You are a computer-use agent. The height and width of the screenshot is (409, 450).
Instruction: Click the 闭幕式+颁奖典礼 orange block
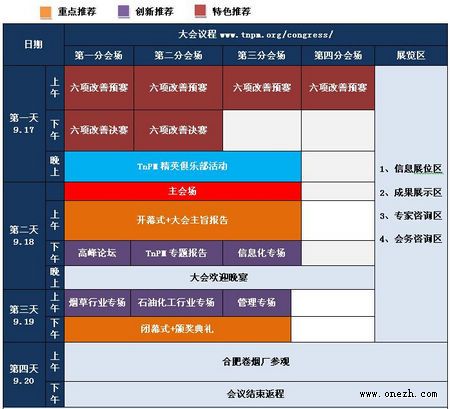[x=178, y=329]
